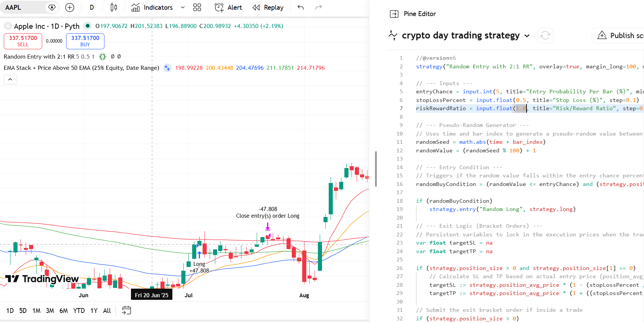Open the D timeframe interval selector
Screen dimensions: 644x323
[x=92, y=7]
